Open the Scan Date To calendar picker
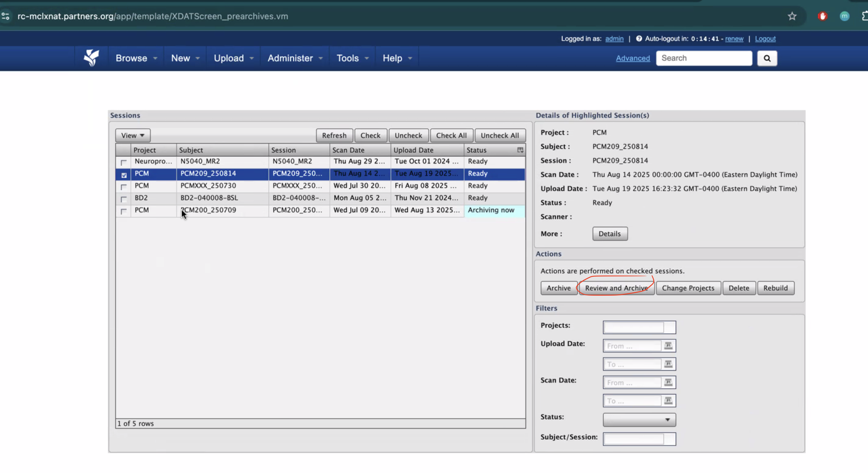Screen dimensions: 868x473 click(668, 401)
